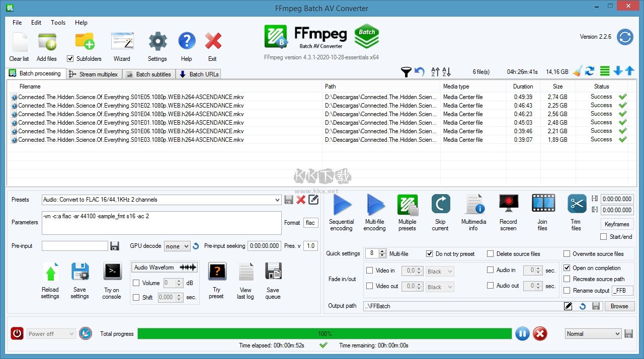Switch to the Stream multiplex tab
Image resolution: width=644 pixels, height=359 pixels.
(94, 73)
